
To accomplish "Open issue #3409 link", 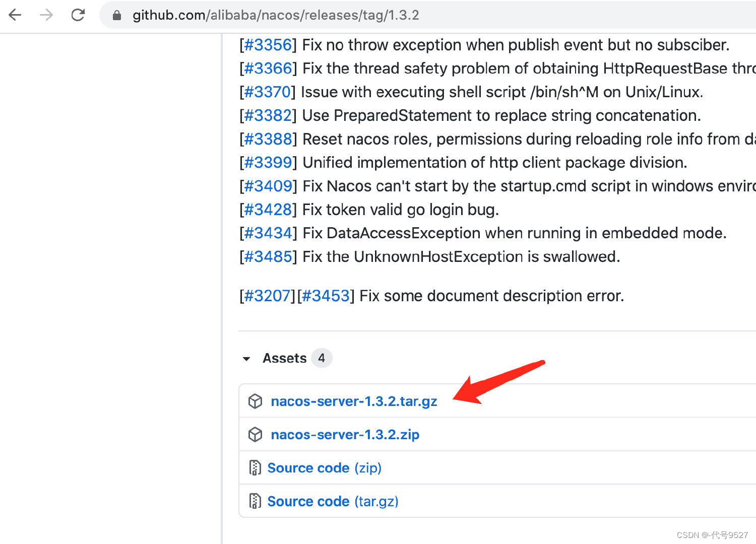I will pos(268,186).
